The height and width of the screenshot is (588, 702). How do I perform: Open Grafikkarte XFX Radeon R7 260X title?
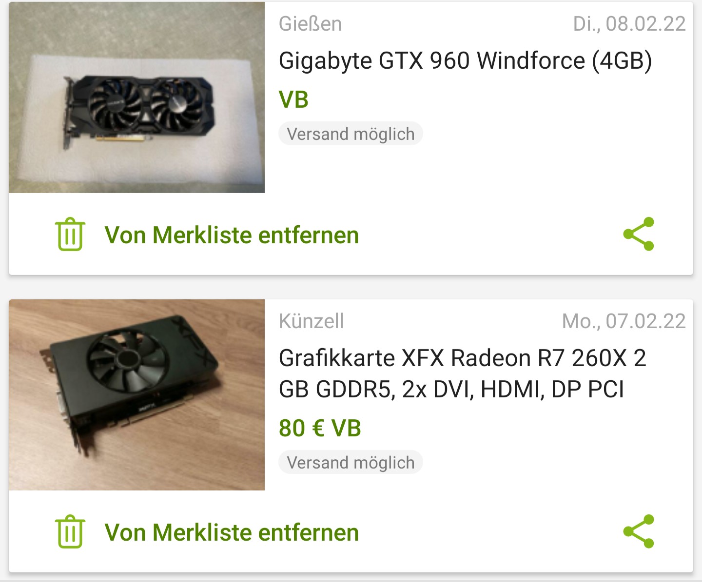[x=462, y=373]
